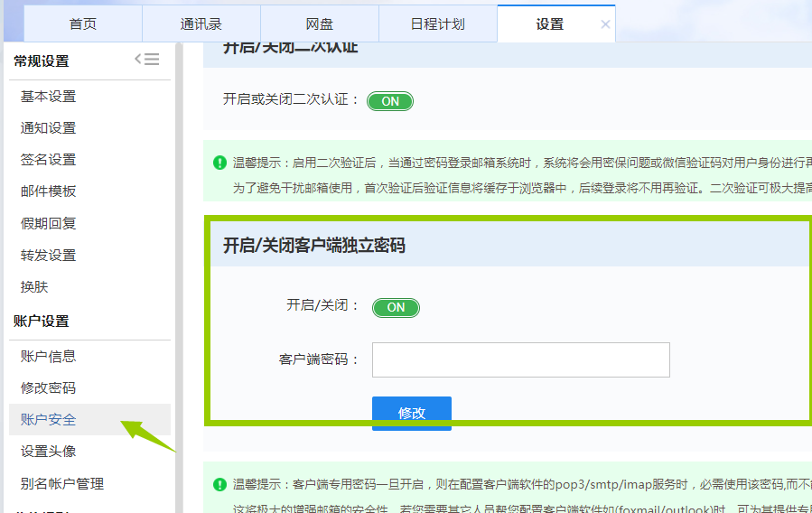Open 基本设置 in the sidebar
The height and width of the screenshot is (513, 812).
[x=49, y=97]
